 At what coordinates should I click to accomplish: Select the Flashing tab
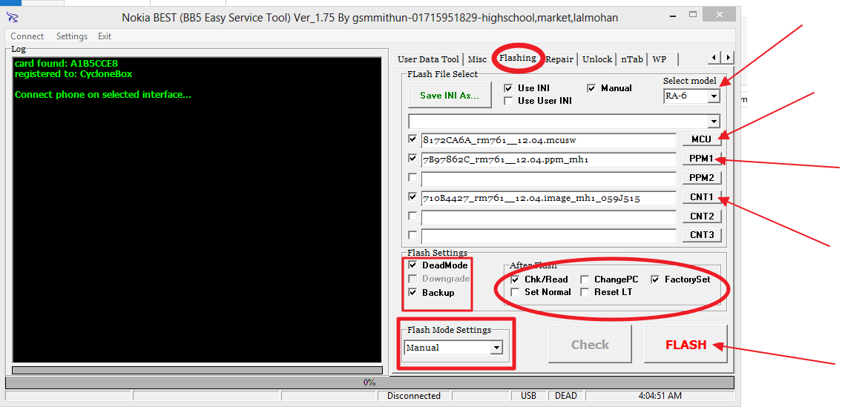518,58
